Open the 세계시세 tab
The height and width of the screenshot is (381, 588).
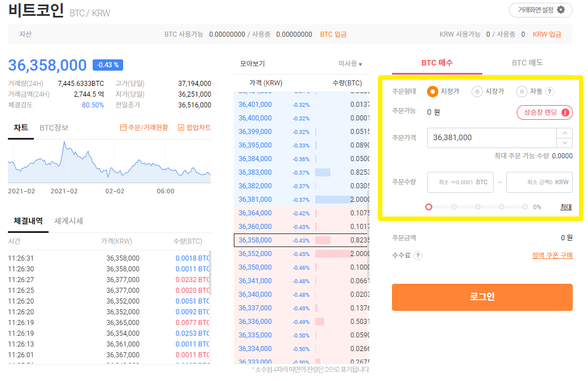point(68,221)
